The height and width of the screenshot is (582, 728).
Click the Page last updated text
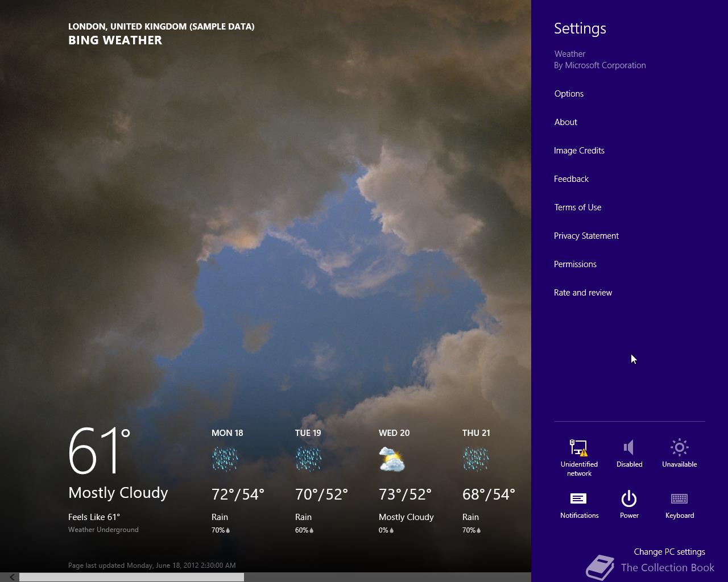click(x=152, y=566)
